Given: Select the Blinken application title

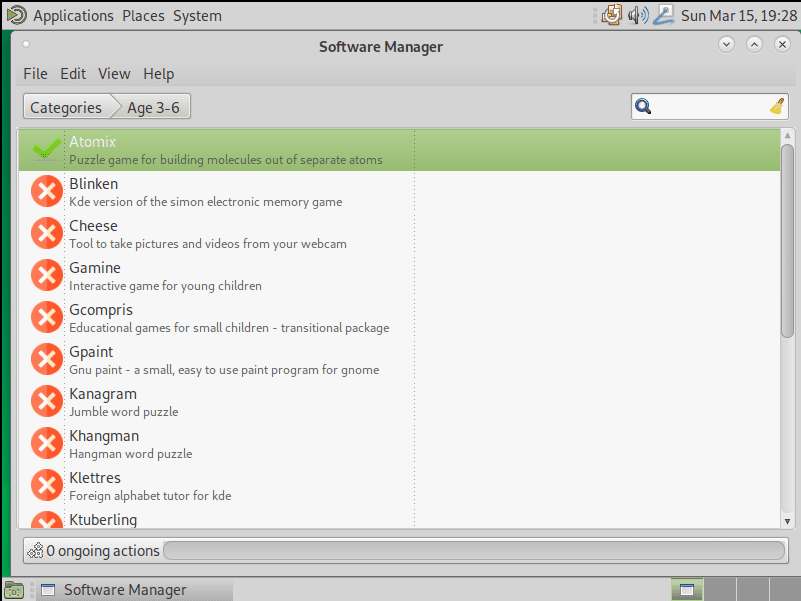Looking at the screenshot, I should click(93, 184).
